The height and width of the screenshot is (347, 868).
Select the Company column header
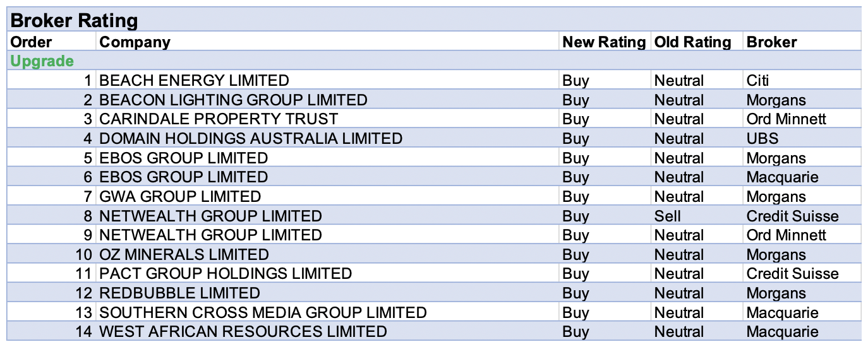[135, 42]
